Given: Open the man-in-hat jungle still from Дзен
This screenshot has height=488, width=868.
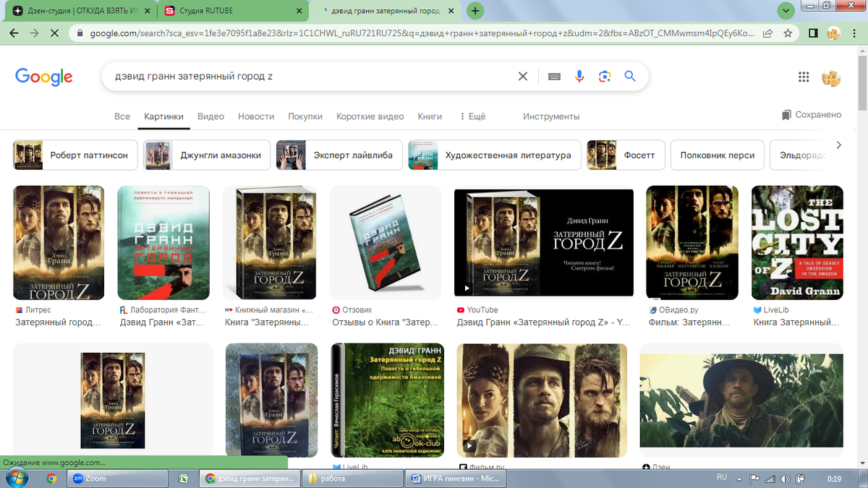Looking at the screenshot, I should (741, 400).
